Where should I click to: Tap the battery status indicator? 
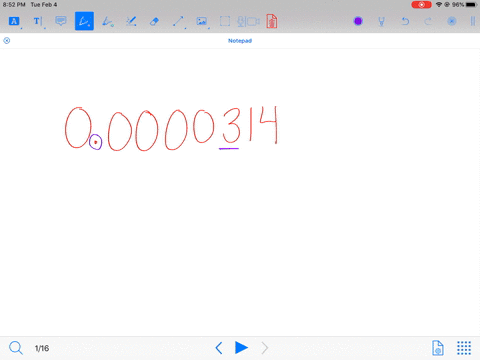tap(472, 5)
